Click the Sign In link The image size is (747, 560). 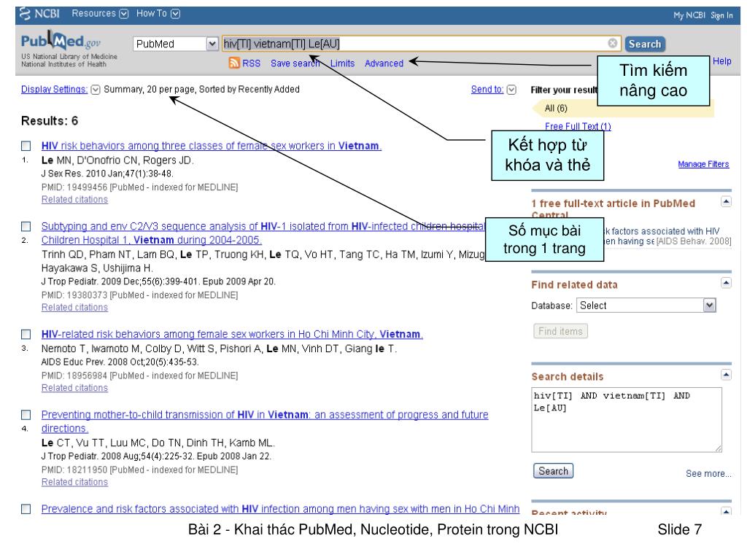(721, 15)
